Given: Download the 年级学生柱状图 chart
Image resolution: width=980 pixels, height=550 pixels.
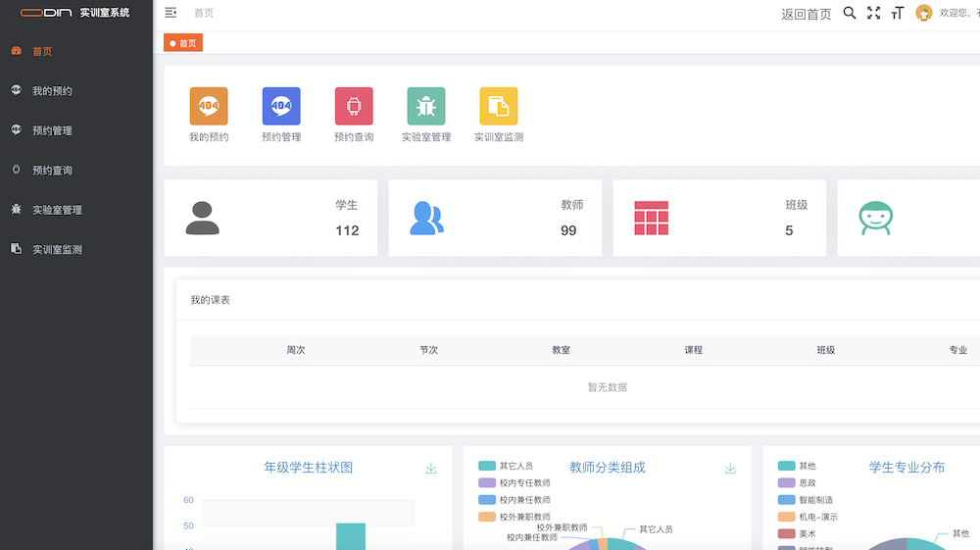Looking at the screenshot, I should click(431, 468).
